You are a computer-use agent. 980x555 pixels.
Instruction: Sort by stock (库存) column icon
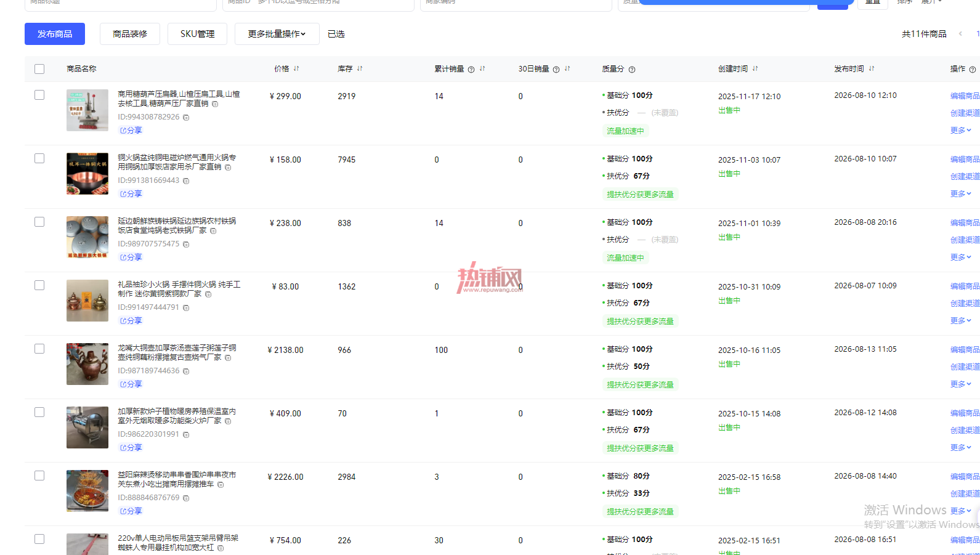point(360,68)
